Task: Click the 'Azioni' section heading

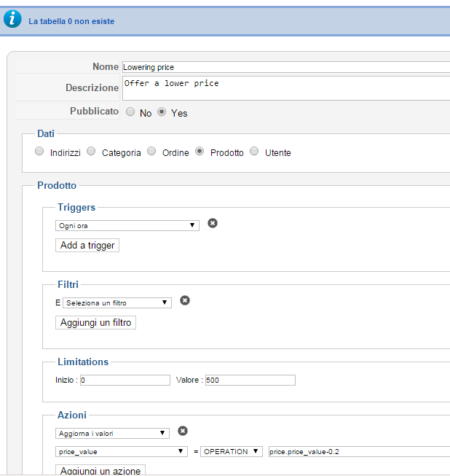Action: tap(72, 415)
